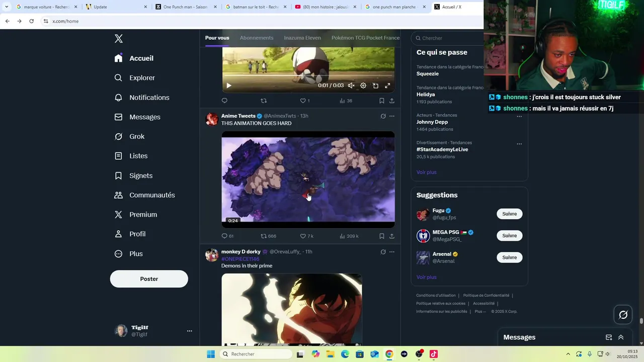Open the Helidya trend

pyautogui.click(x=426, y=95)
